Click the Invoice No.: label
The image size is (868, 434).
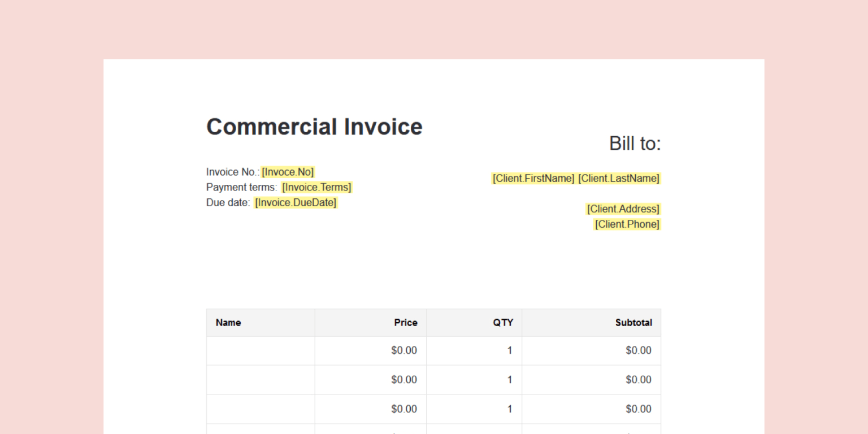pyautogui.click(x=233, y=172)
